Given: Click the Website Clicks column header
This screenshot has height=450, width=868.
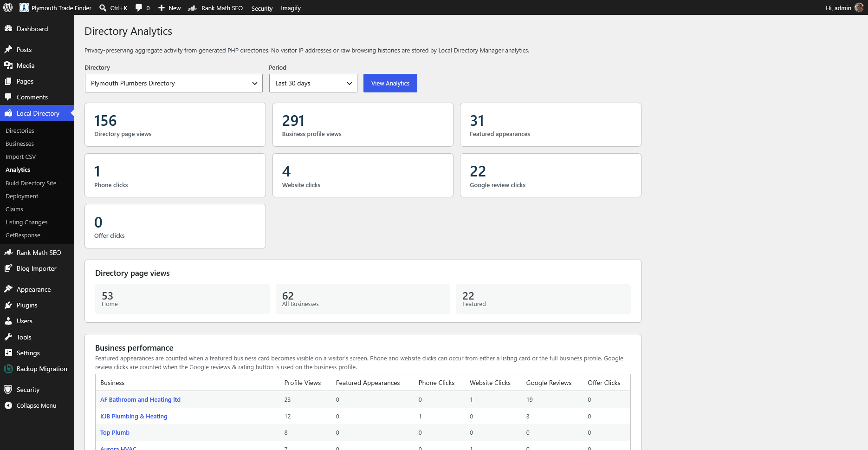Looking at the screenshot, I should (x=490, y=383).
